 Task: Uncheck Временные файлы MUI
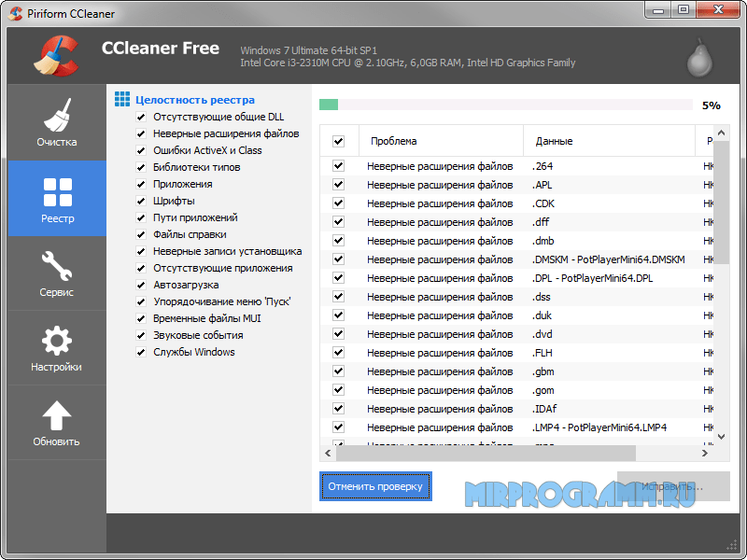141,318
